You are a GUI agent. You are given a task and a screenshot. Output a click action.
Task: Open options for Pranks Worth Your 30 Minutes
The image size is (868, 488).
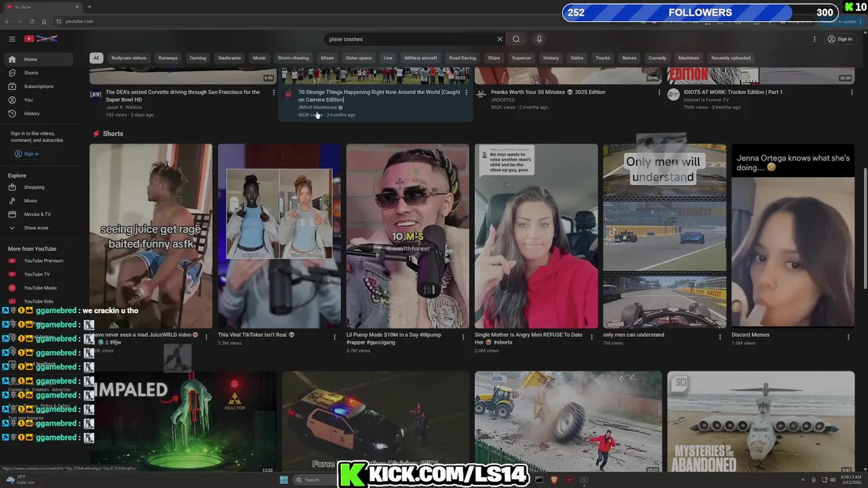pyautogui.click(x=659, y=92)
